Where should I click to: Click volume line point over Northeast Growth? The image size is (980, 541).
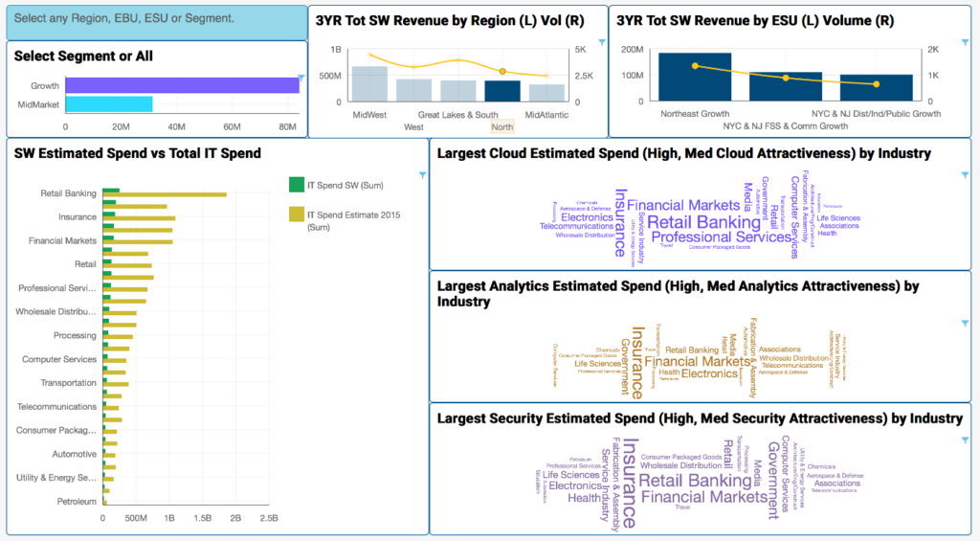click(x=695, y=66)
